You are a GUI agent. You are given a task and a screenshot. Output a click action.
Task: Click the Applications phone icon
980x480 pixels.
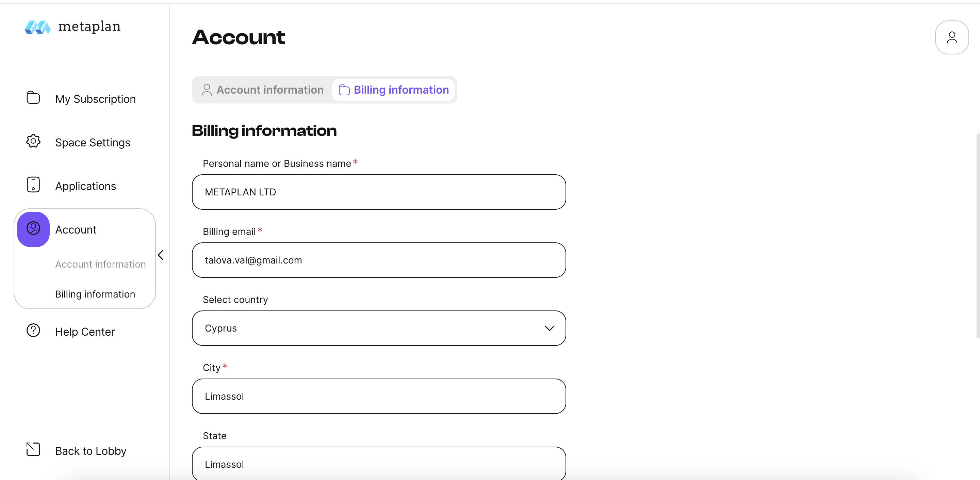(x=33, y=185)
